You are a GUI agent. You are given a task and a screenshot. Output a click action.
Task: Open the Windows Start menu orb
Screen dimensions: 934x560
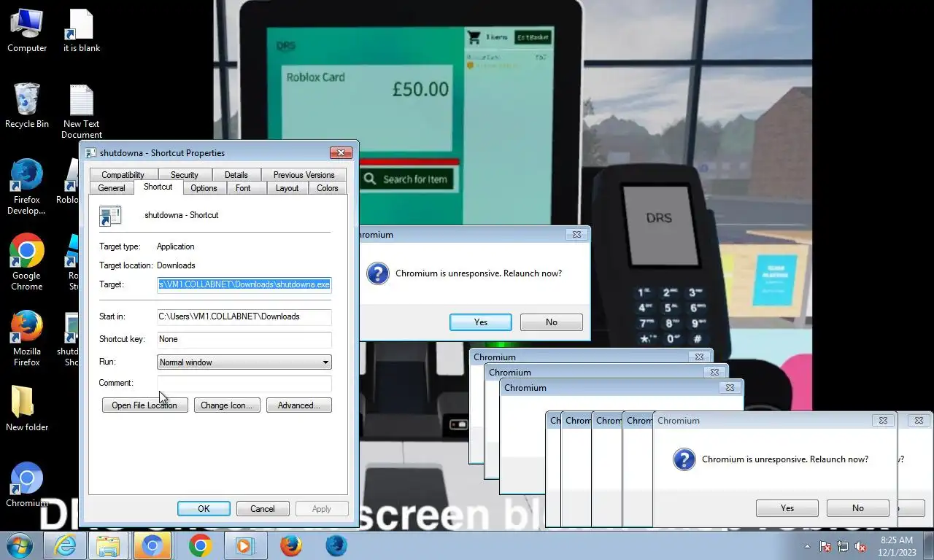tap(20, 545)
